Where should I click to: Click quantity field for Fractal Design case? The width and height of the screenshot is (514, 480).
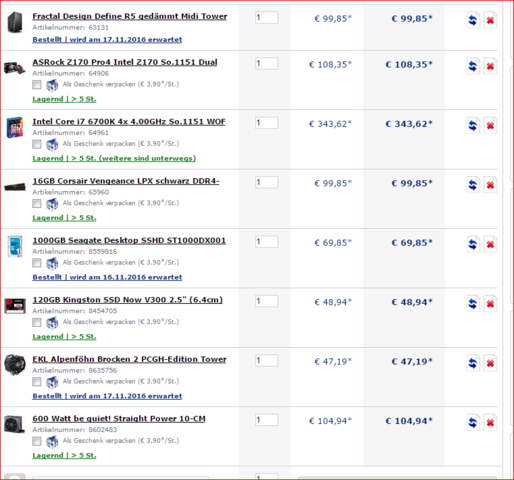tap(266, 17)
